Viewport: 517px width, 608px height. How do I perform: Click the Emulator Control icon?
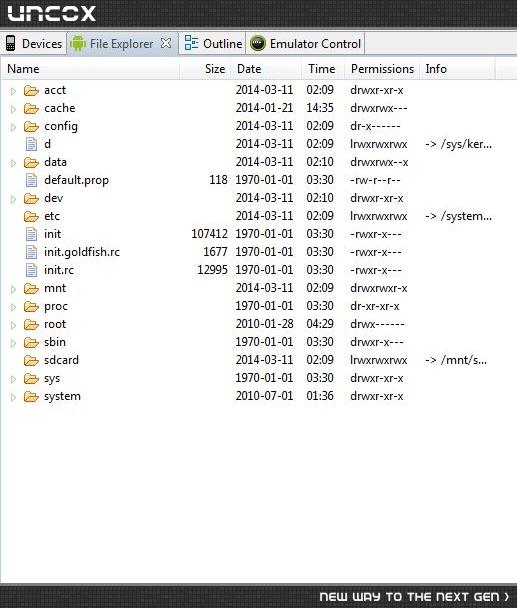258,43
